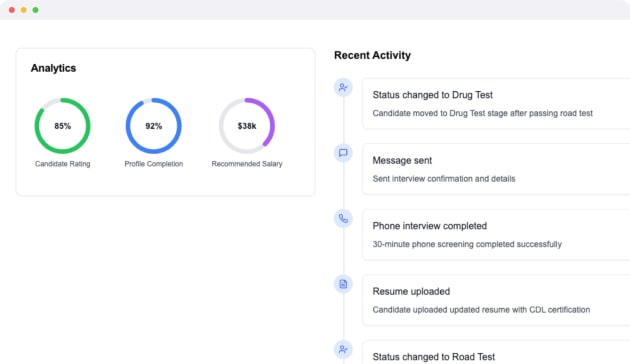
Task: Click the 85% candidate rating value
Action: [x=62, y=126]
